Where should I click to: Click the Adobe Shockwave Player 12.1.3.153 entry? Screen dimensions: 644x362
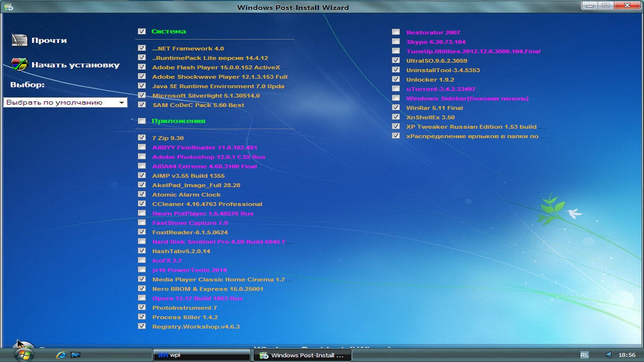click(220, 77)
